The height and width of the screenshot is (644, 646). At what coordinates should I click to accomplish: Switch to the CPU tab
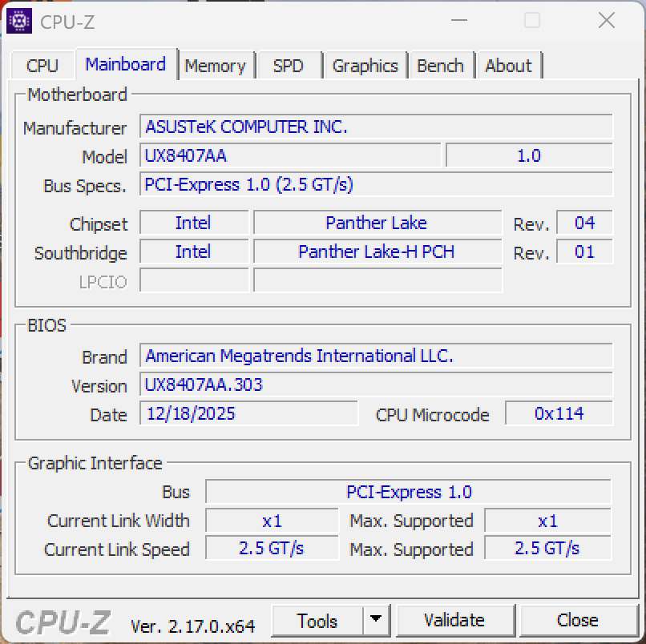pos(42,66)
